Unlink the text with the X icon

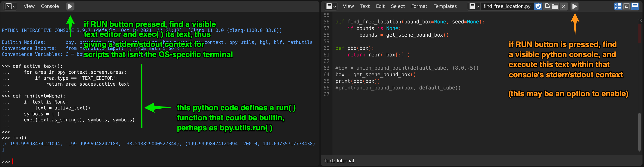point(564,6)
